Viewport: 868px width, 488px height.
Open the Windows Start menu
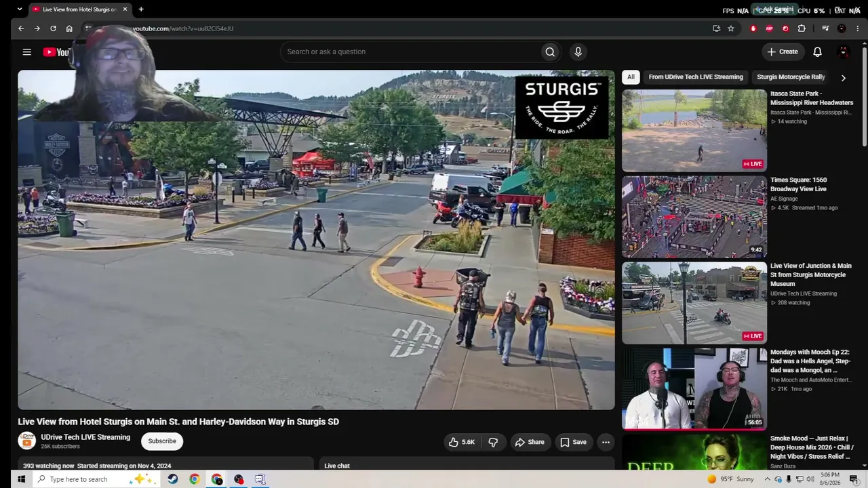coord(21,479)
